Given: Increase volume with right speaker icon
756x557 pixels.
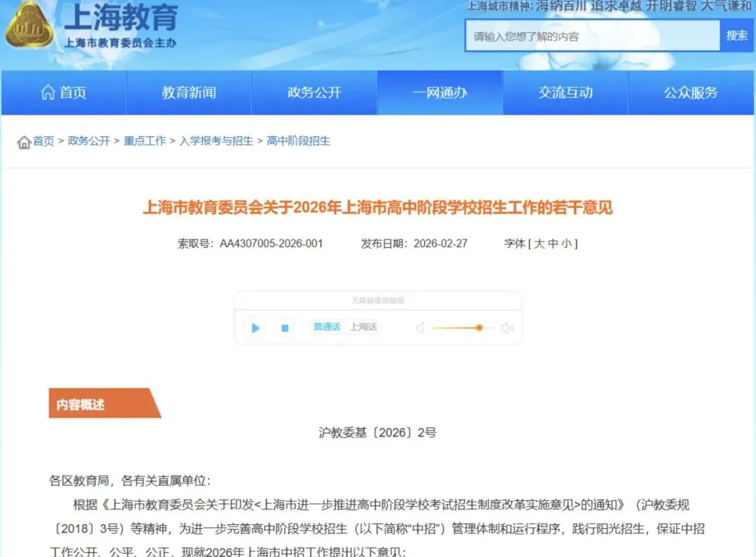Looking at the screenshot, I should coord(507,327).
